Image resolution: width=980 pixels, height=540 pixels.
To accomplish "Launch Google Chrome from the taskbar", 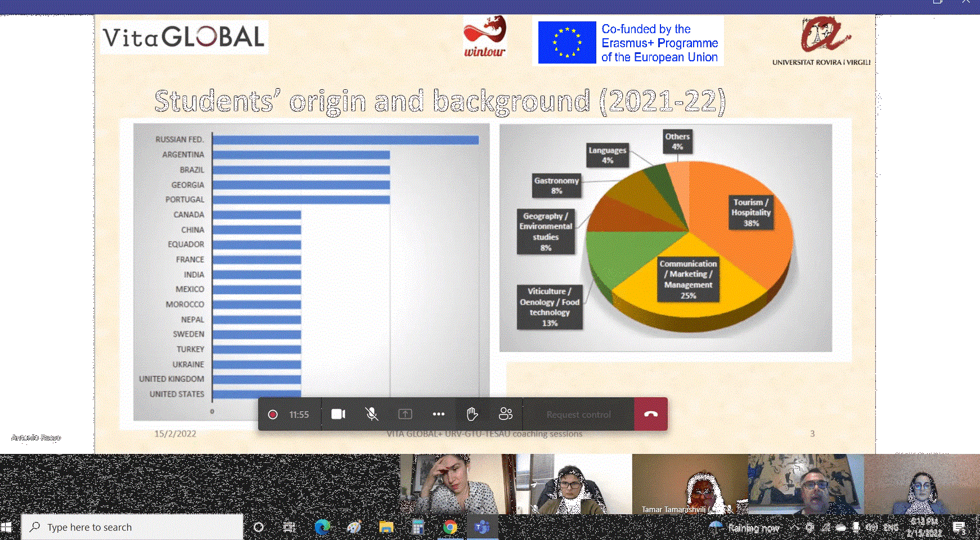I will pos(450,527).
